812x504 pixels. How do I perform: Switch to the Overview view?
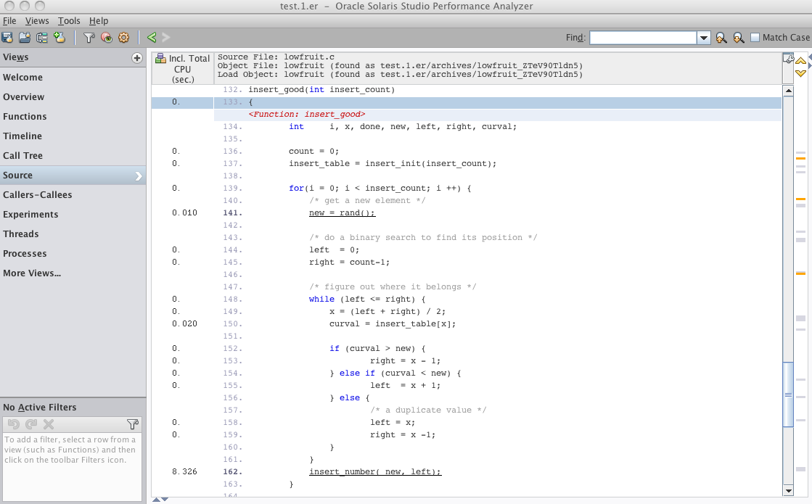click(73, 96)
